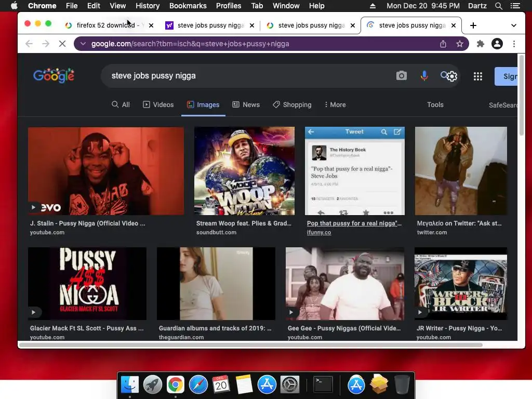Show site info chevron in address bar
Image resolution: width=532 pixels, height=399 pixels.
(x=83, y=44)
